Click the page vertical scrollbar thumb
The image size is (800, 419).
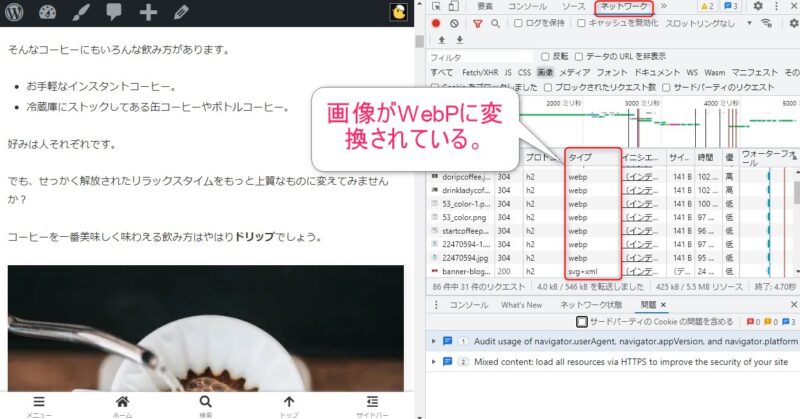tap(419, 41)
